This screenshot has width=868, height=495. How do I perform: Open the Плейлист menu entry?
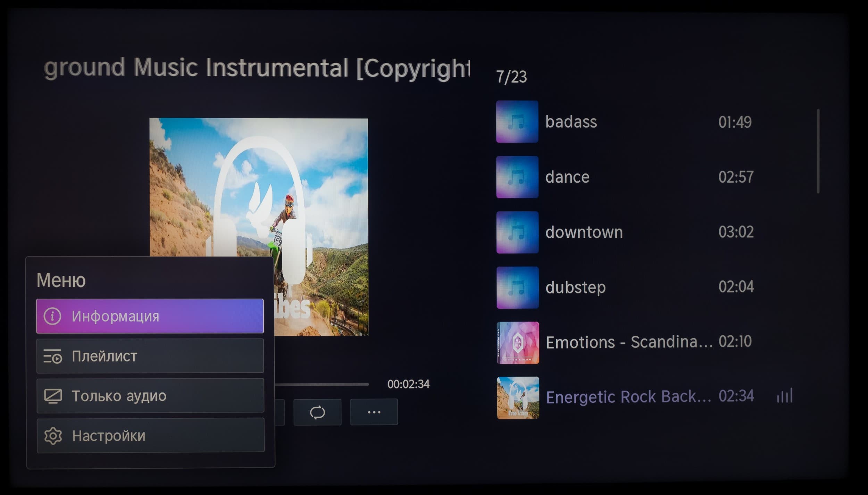[150, 356]
